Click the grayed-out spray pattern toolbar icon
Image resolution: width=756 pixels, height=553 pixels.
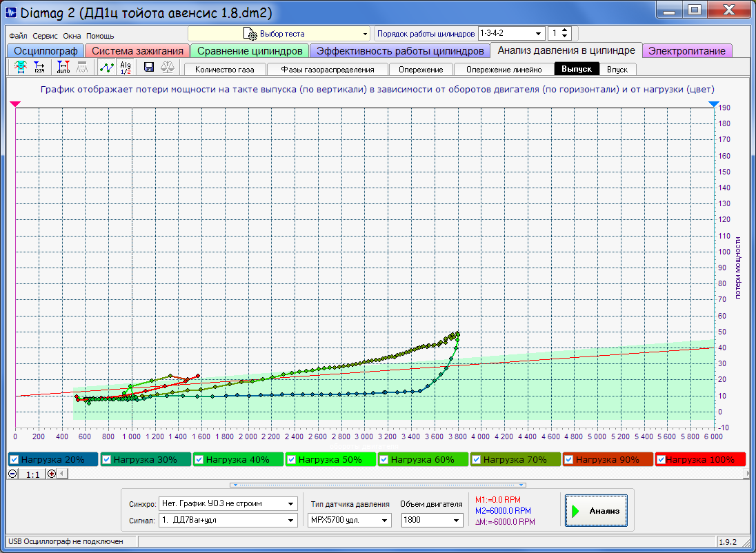[x=83, y=67]
